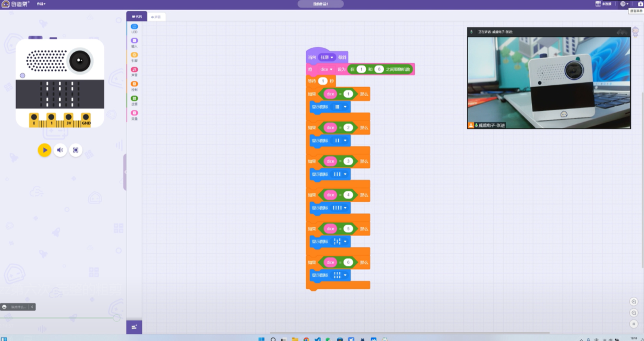Image resolution: width=644 pixels, height=341 pixels.
Task: Open the 作品 menu in the top bar
Action: pyautogui.click(x=41, y=4)
